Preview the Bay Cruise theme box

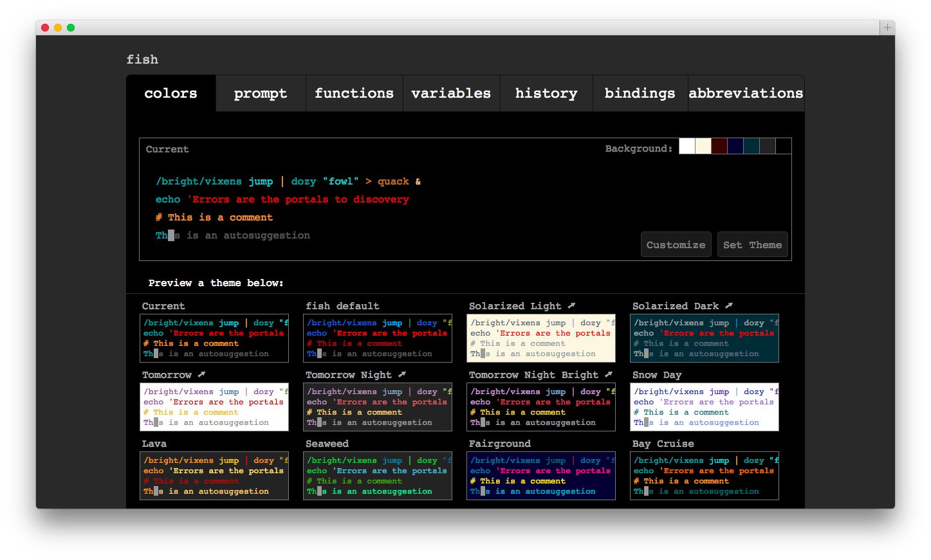[705, 476]
